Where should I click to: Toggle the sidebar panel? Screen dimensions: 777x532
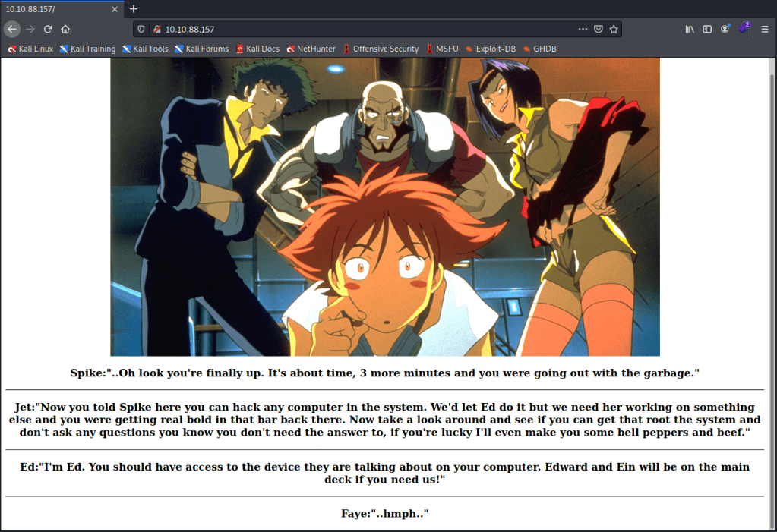pos(707,29)
